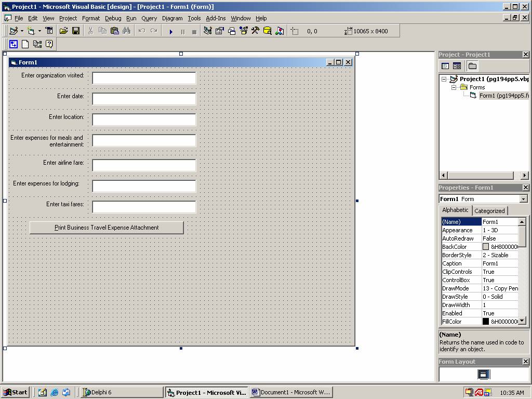Switch to the Categorized tab

coord(489,210)
